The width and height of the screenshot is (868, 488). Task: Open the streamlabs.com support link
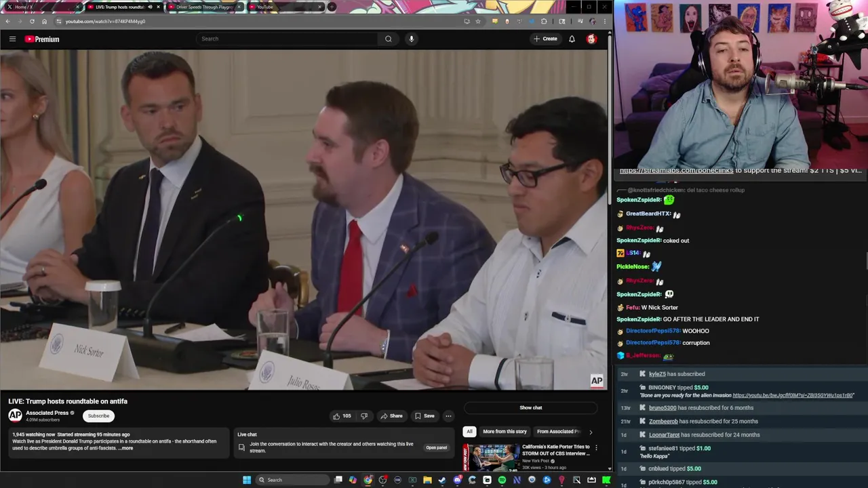click(x=676, y=171)
